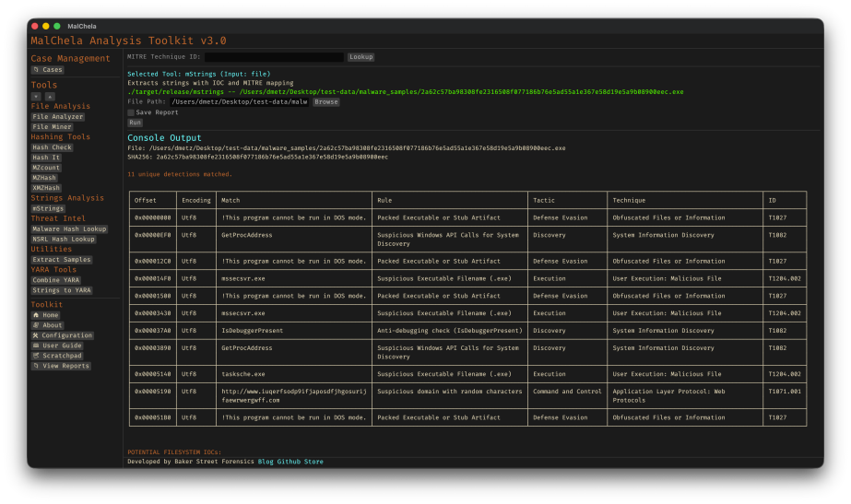Click the MITRE Technique ID input field
Viewport: 851px width, 504px height.
pyautogui.click(x=274, y=57)
